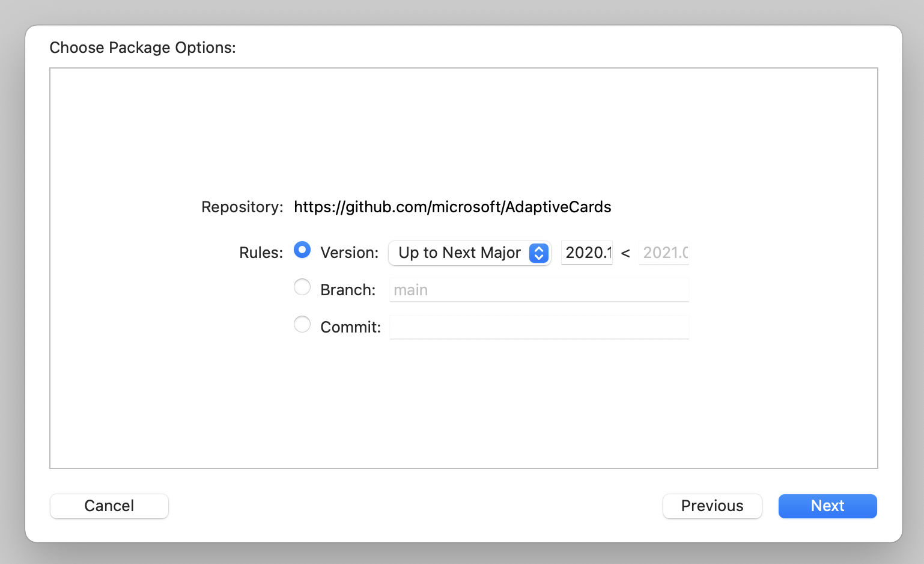
Task: Select the Branch radio button
Action: point(302,287)
